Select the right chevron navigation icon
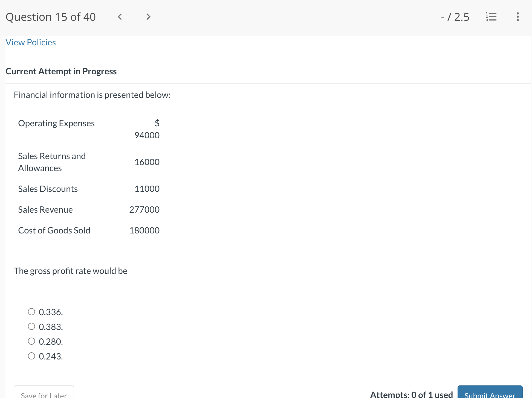 [x=148, y=17]
